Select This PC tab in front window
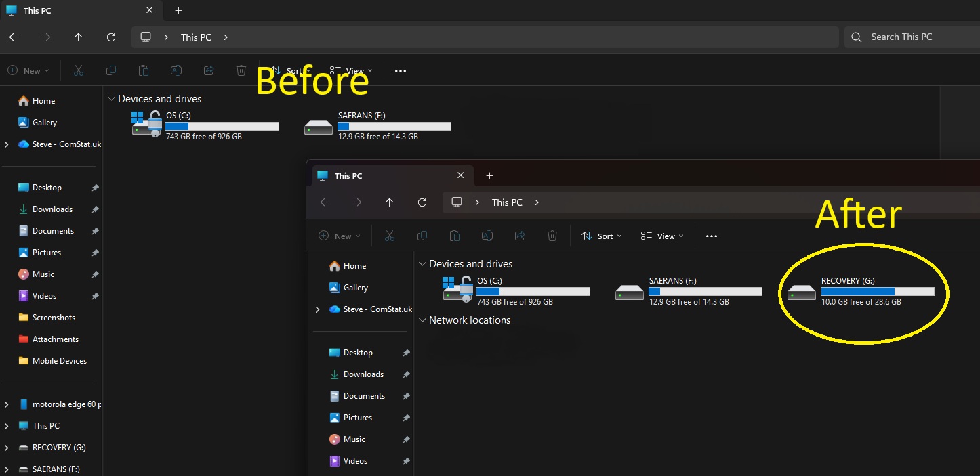Image resolution: width=980 pixels, height=476 pixels. click(392, 176)
